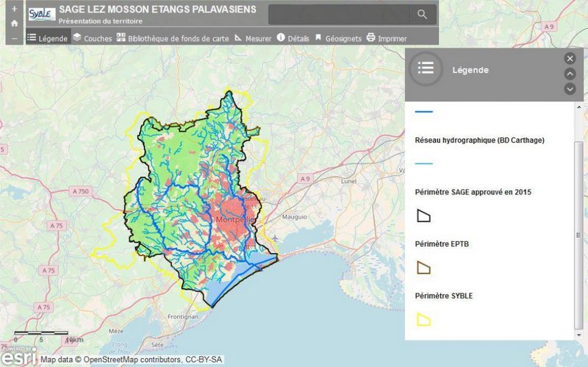Click the 'Présentation du territoire' subtitle

[x=101, y=21]
